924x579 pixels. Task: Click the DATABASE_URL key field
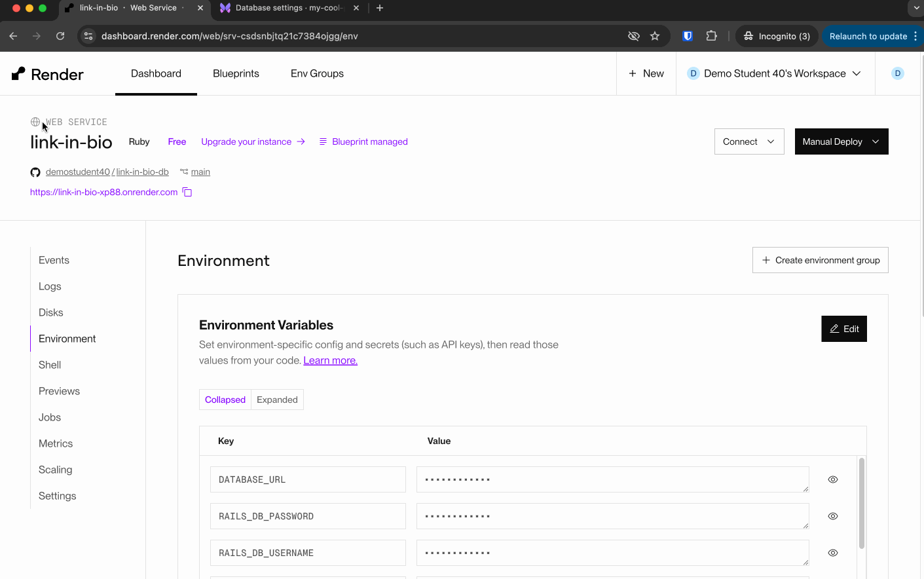308,479
